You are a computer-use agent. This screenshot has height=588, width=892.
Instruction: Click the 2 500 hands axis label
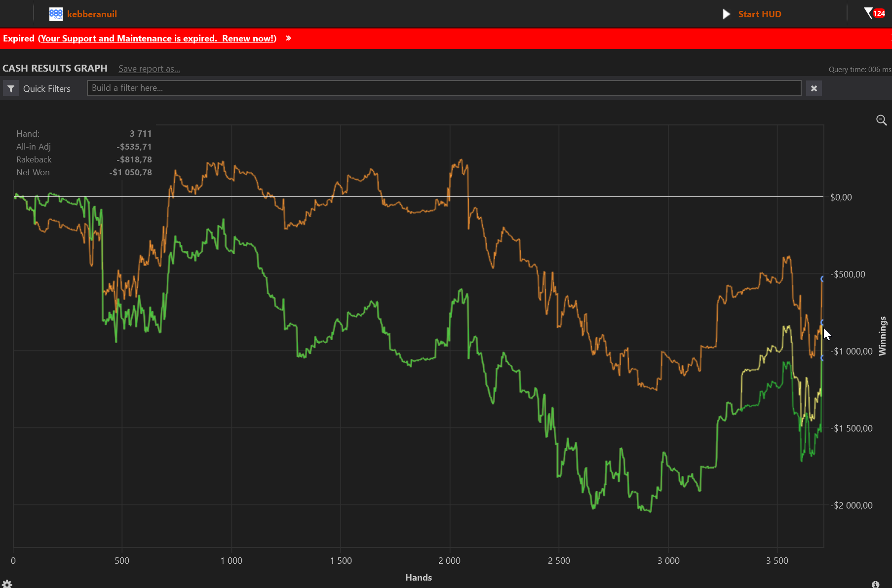tap(559, 560)
